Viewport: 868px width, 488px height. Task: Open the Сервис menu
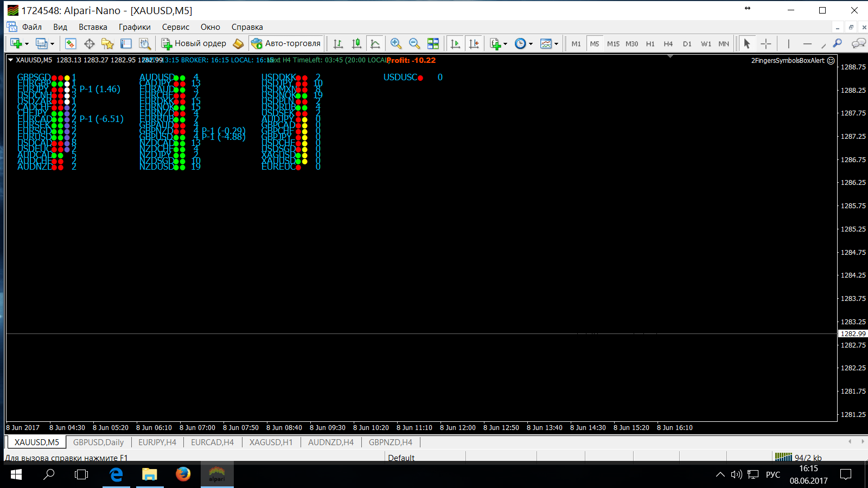coord(176,27)
